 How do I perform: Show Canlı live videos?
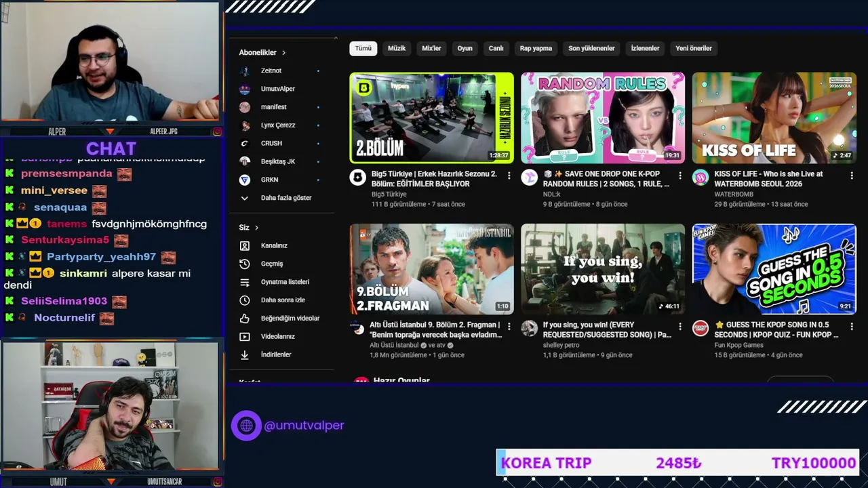(496, 48)
